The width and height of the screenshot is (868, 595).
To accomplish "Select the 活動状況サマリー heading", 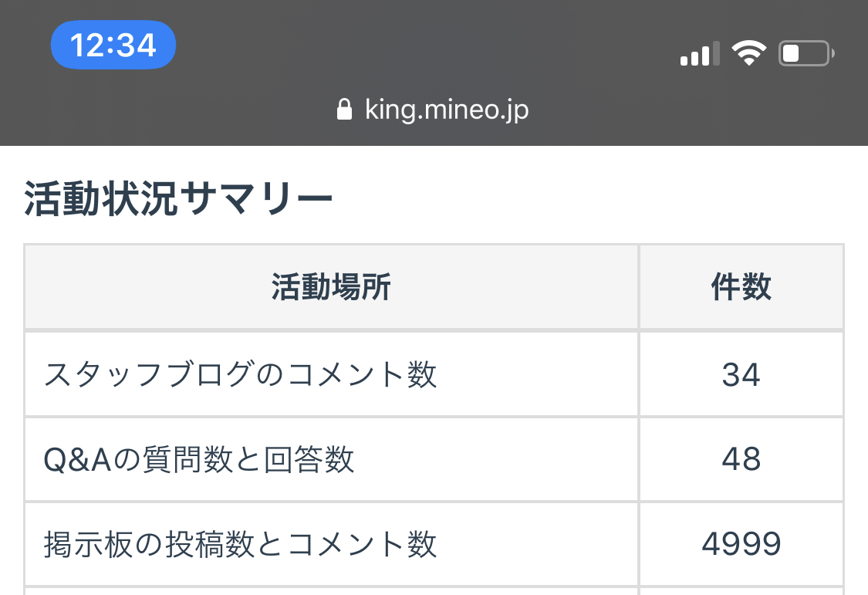I will 178,201.
